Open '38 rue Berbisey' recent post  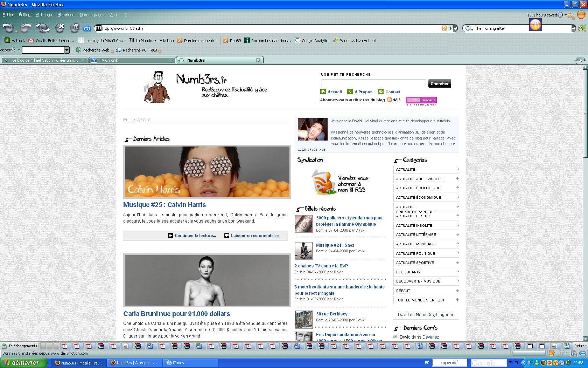(331, 314)
